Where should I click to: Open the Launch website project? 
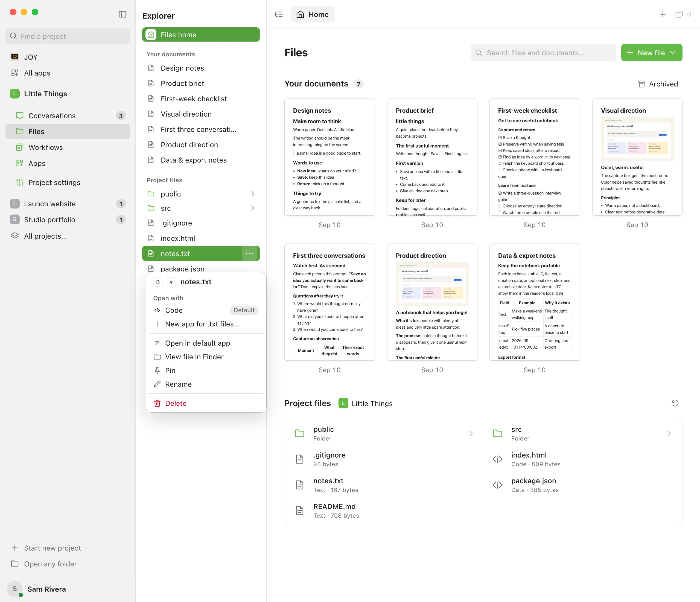tap(68, 204)
